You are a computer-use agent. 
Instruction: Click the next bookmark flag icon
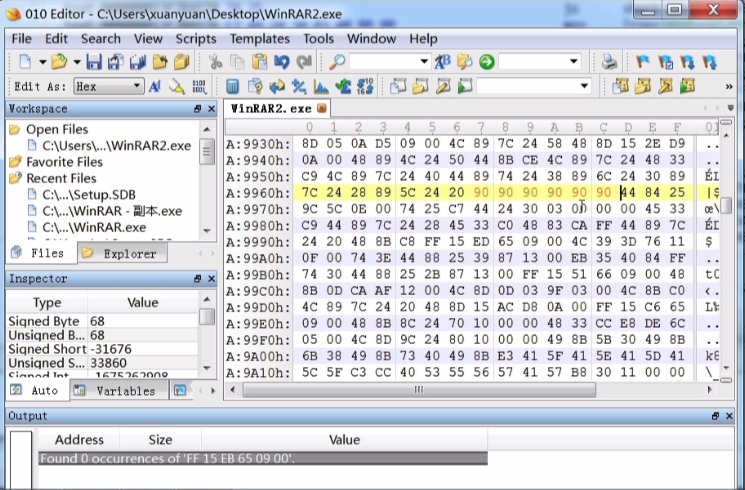(688, 62)
